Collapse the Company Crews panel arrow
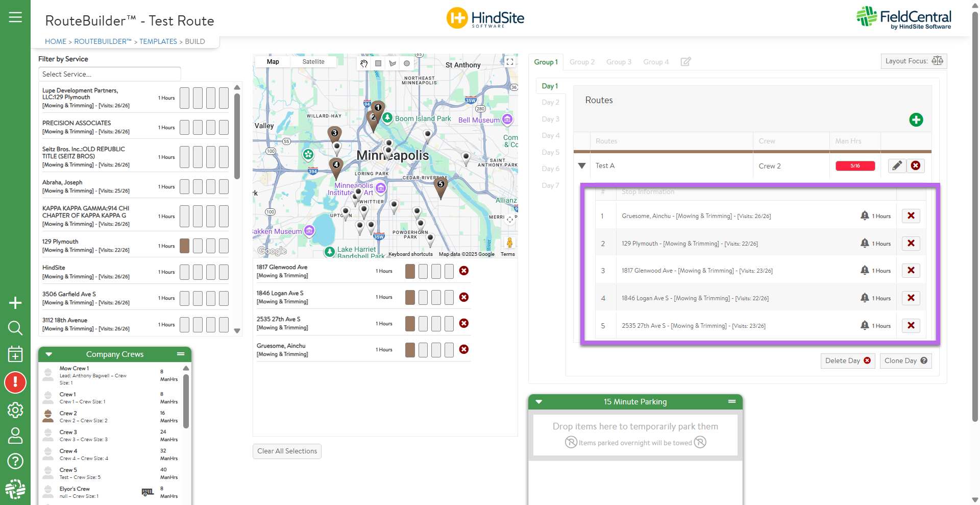This screenshot has height=505, width=980. click(x=49, y=354)
